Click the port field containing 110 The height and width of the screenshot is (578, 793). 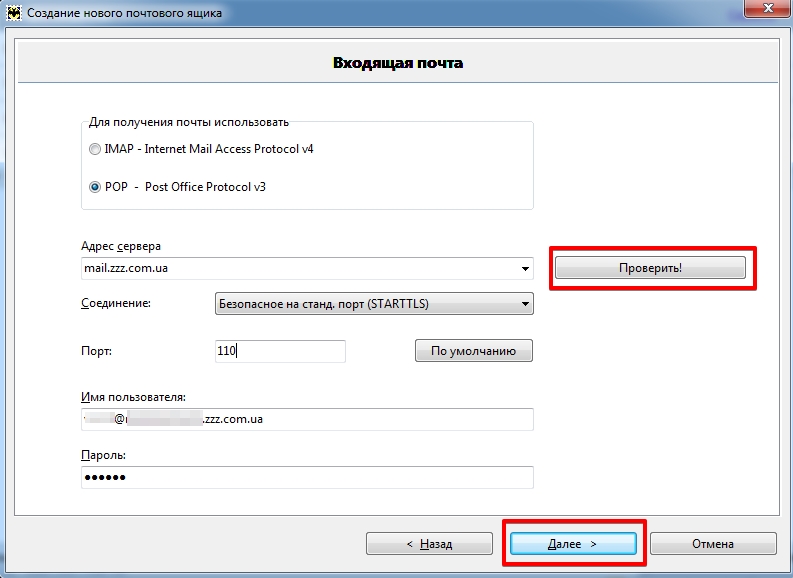[x=280, y=351]
